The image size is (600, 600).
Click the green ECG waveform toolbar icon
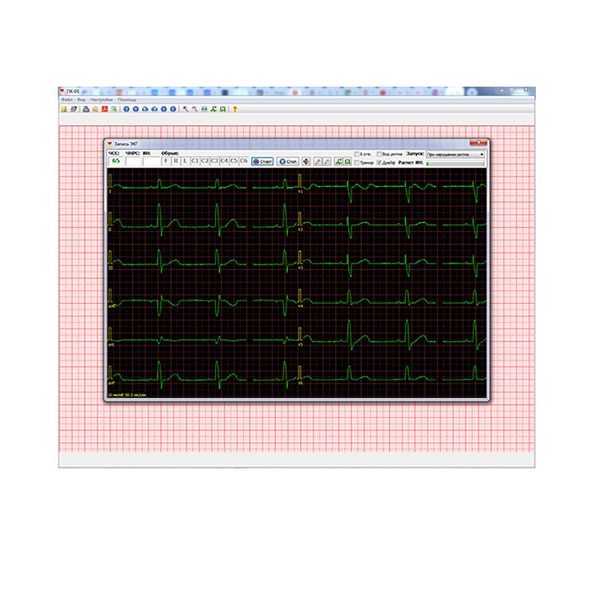coord(214,109)
